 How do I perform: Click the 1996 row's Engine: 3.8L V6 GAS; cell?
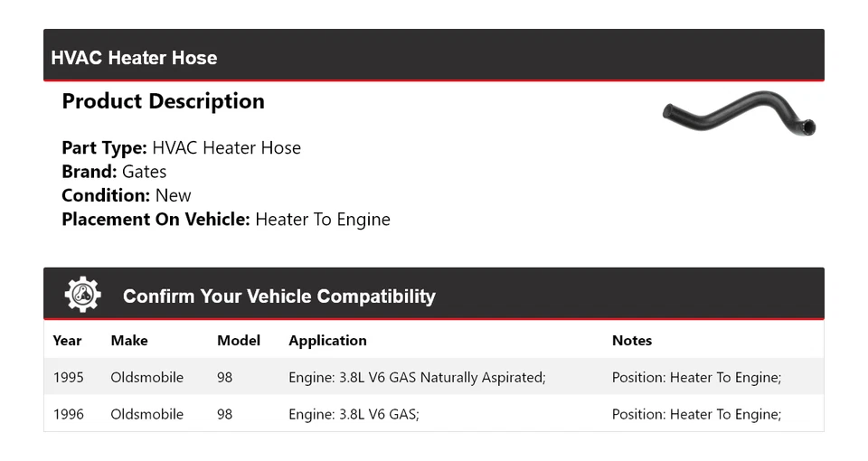[354, 414]
